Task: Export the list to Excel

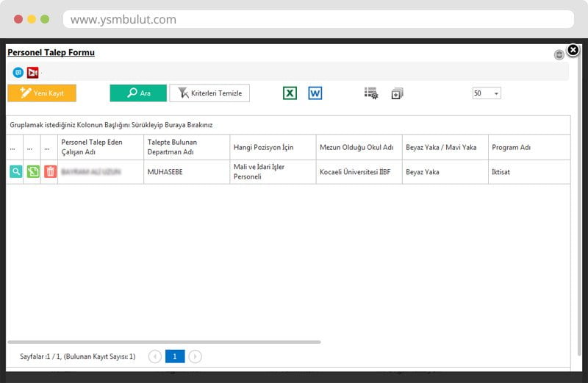Action: coord(290,93)
